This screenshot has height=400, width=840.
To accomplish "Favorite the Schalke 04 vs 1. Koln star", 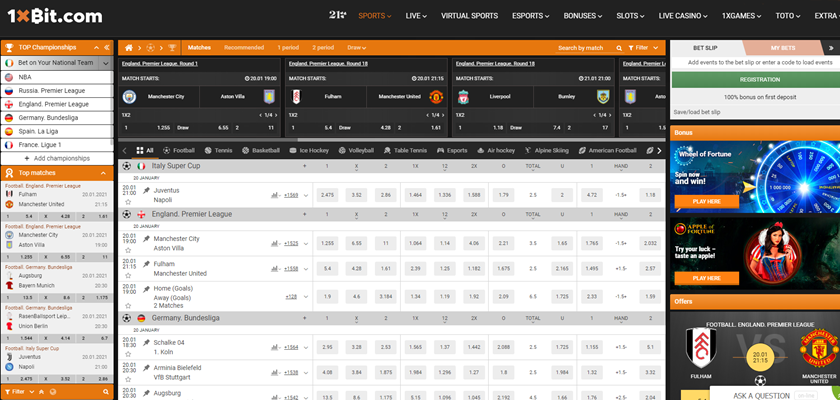I will click(x=128, y=354).
